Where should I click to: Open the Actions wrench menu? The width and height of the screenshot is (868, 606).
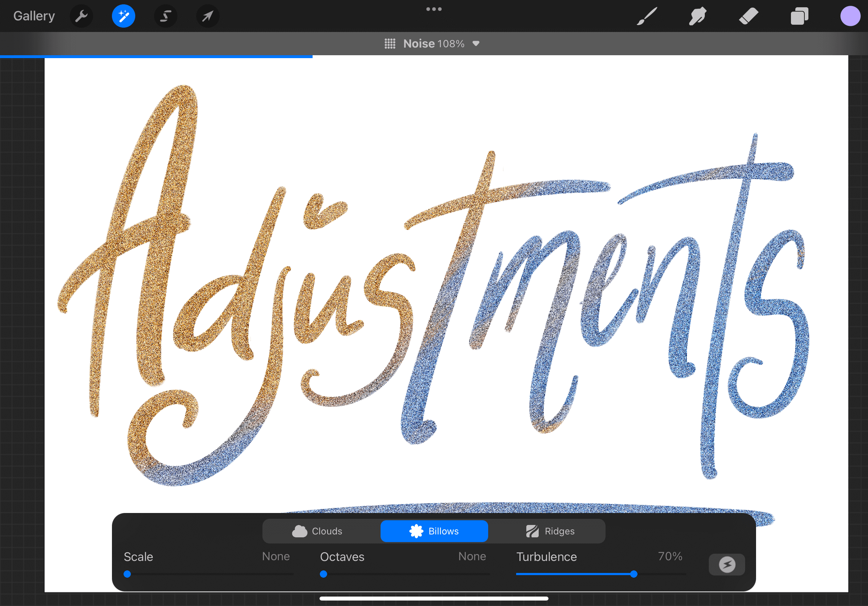point(81,16)
